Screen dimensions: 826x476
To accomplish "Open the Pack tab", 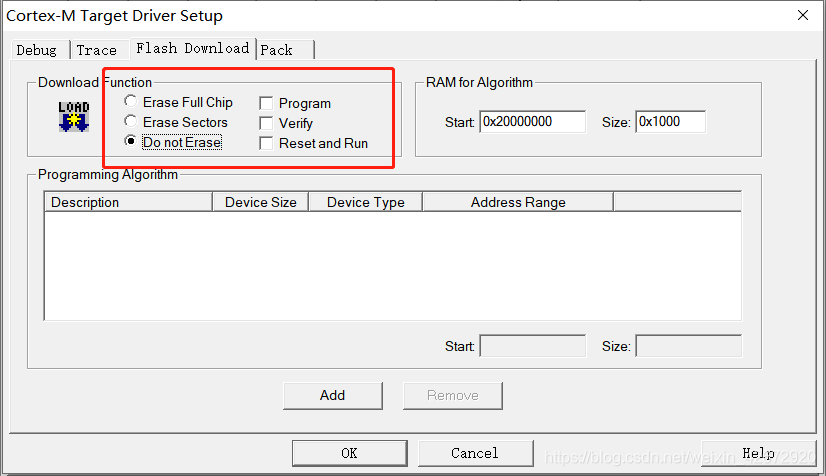I will (286, 50).
